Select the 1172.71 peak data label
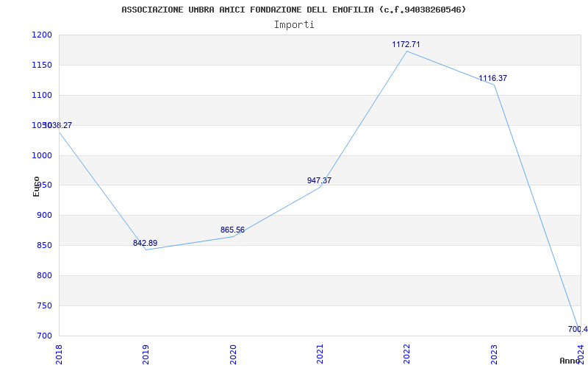This screenshot has width=588, height=368. (406, 44)
